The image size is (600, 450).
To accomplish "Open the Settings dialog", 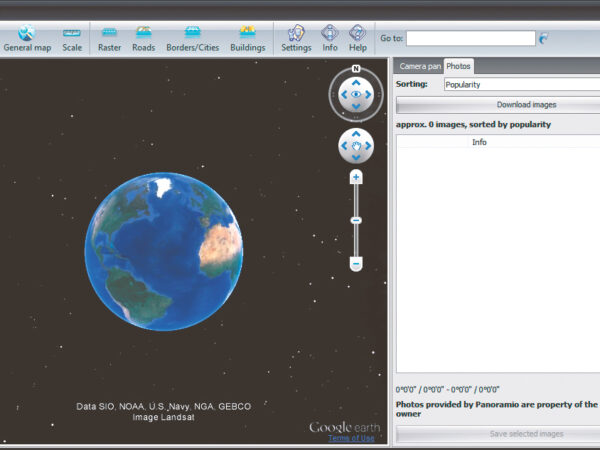I will click(x=296, y=38).
